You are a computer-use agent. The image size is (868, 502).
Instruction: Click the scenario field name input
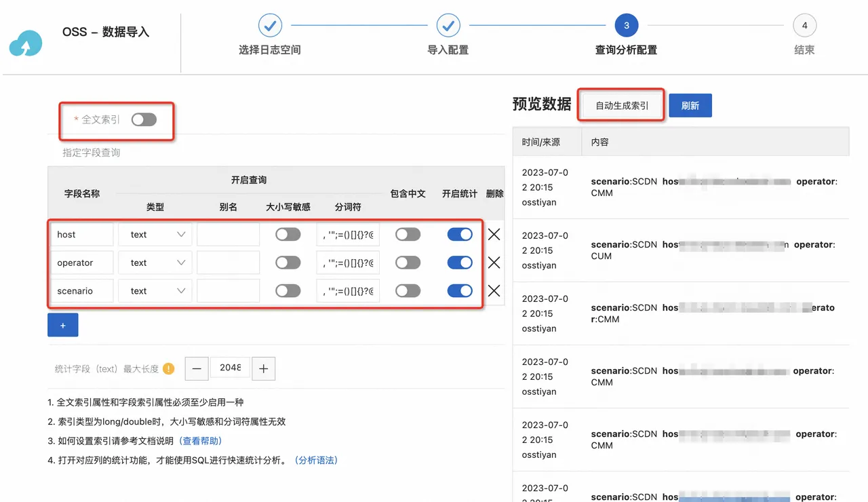tap(82, 291)
